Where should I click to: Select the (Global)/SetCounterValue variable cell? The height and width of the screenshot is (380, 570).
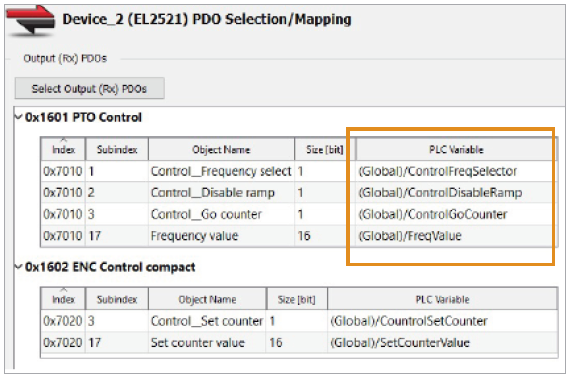442,342
